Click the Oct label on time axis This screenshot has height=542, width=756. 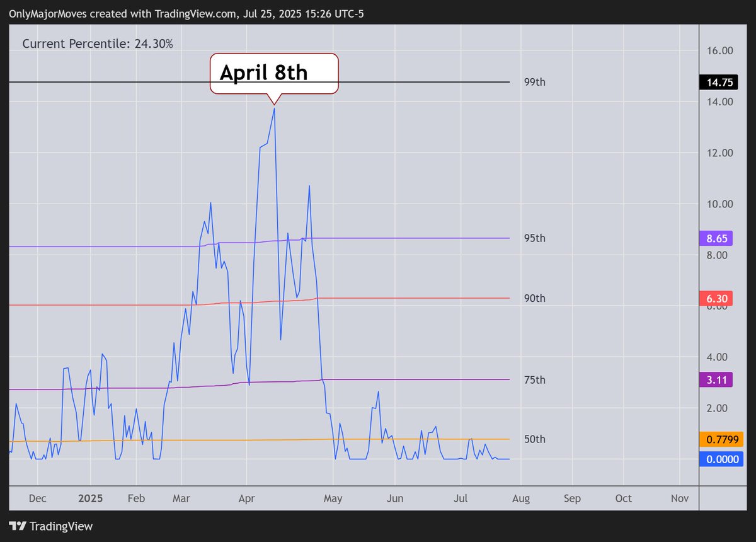pyautogui.click(x=623, y=498)
